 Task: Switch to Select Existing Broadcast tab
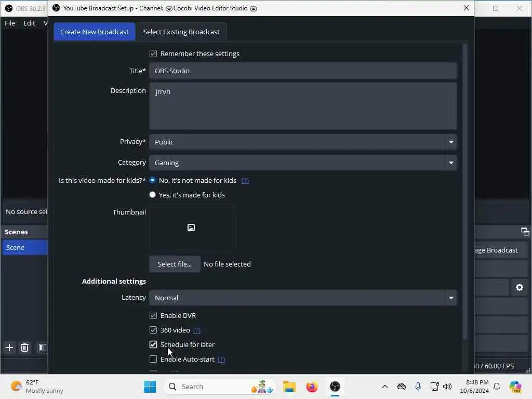(x=181, y=32)
